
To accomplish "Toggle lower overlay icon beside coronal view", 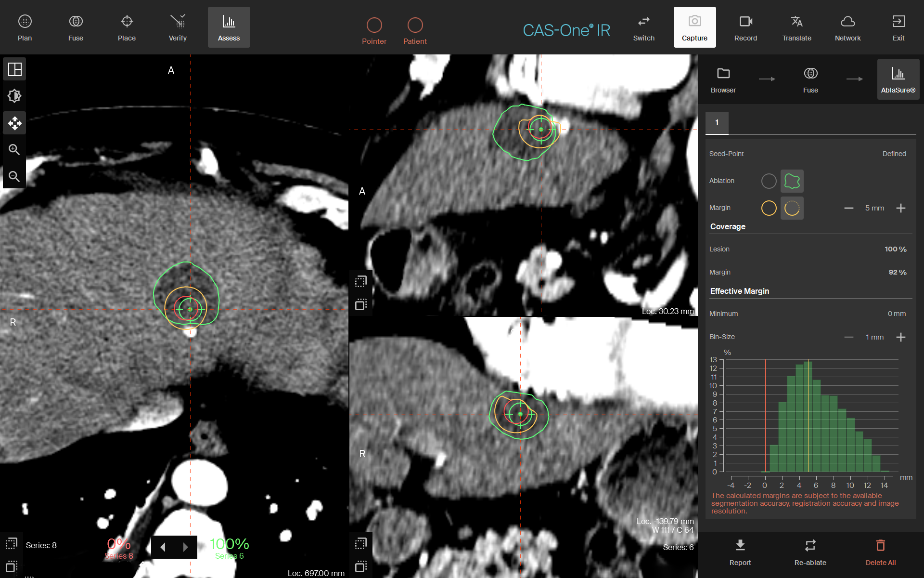I will coord(361,566).
